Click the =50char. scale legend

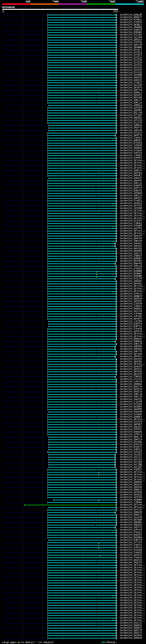[x=109, y=642]
